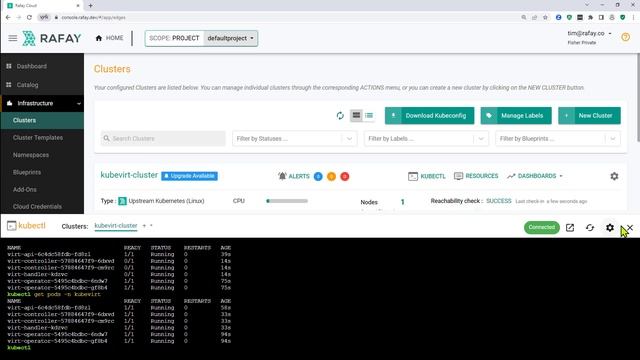The image size is (640, 360).
Task: Open RESOURCES for kubevirt-cluster
Action: click(x=476, y=176)
